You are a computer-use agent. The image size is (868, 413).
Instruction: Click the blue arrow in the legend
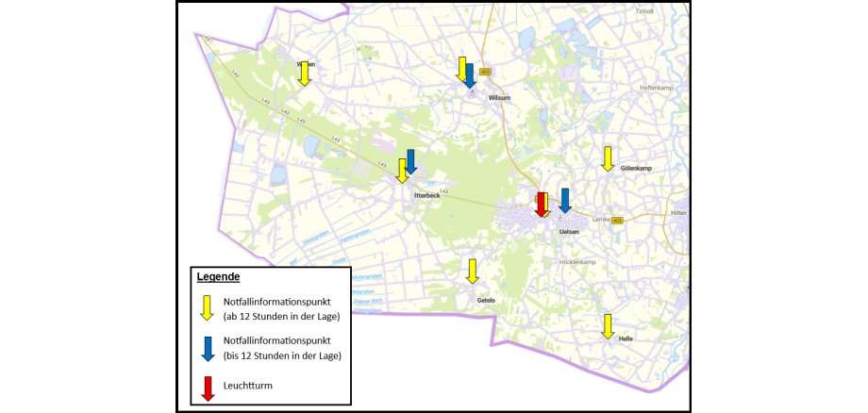pos(208,348)
